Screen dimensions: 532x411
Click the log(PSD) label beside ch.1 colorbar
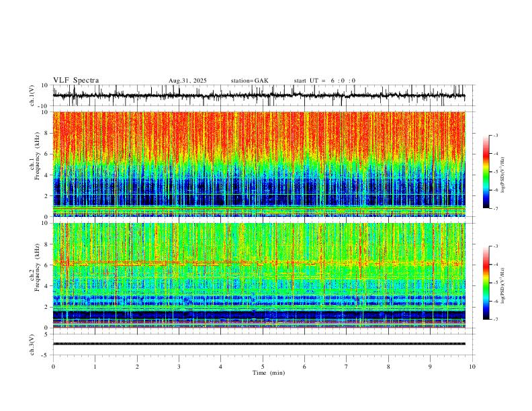pos(503,175)
